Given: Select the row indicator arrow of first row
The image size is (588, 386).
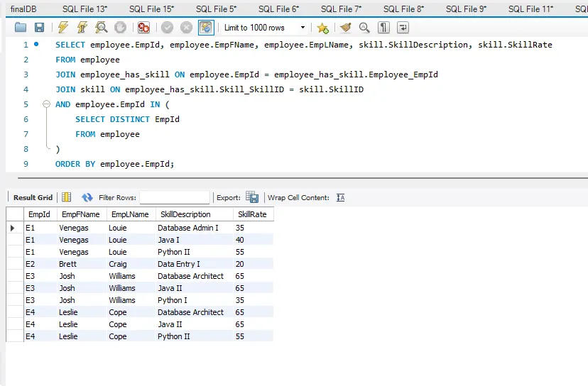Looking at the screenshot, I should coord(13,228).
